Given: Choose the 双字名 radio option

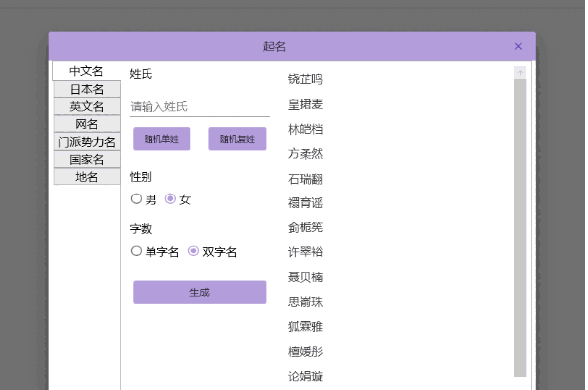Looking at the screenshot, I should pyautogui.click(x=193, y=251).
